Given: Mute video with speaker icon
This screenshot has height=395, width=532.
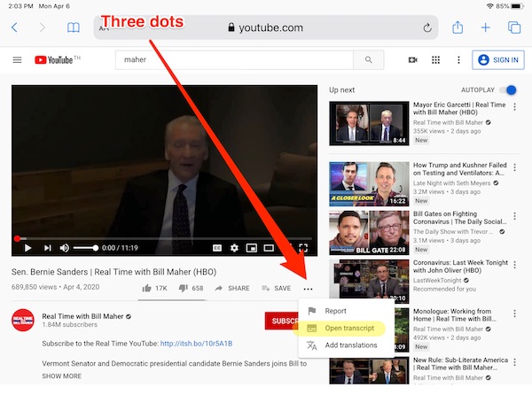Looking at the screenshot, I should coord(64,248).
